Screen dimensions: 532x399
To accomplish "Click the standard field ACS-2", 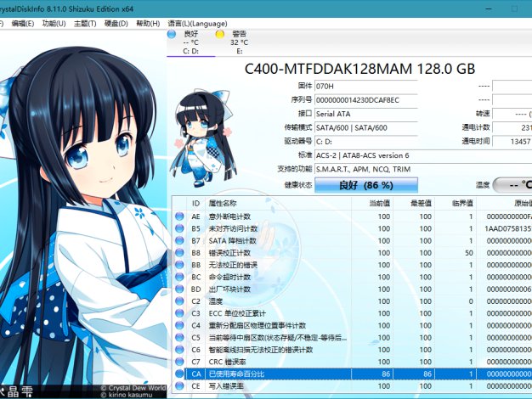I will click(423, 155).
